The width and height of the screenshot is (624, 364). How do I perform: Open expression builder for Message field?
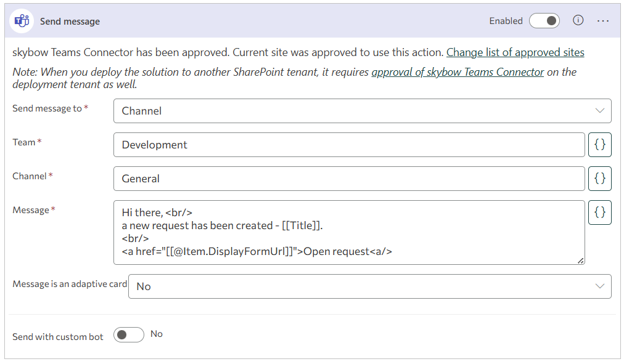pos(600,212)
